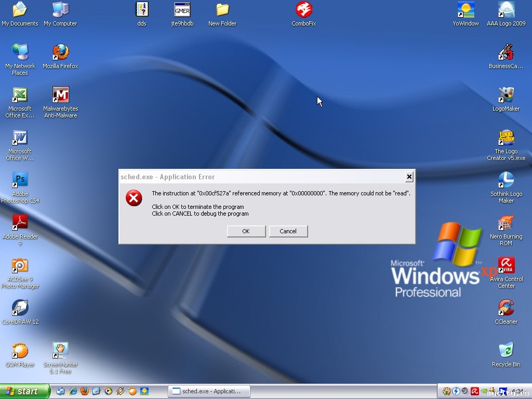Screen dimensions: 532x399
Task: Click Cancel to debug the program
Action: pyautogui.click(x=288, y=231)
